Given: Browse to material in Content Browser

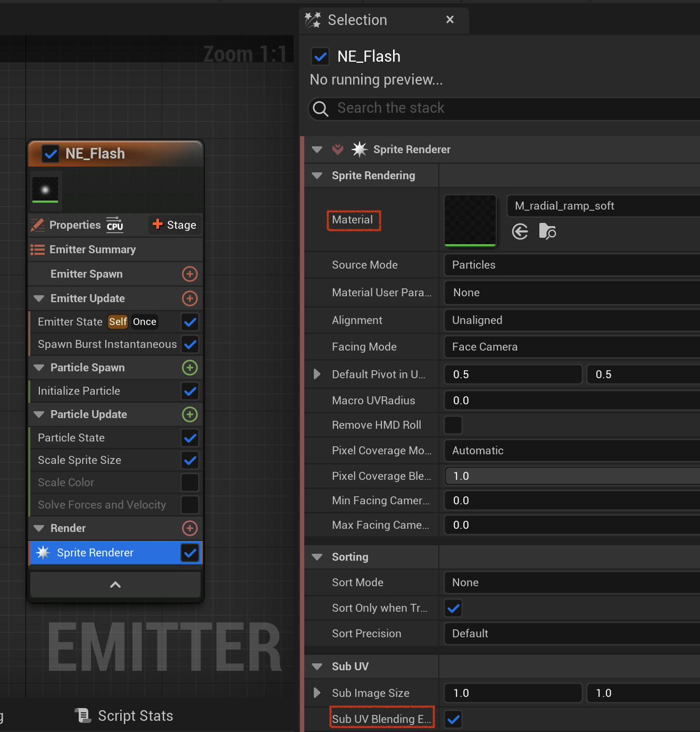Looking at the screenshot, I should (547, 232).
